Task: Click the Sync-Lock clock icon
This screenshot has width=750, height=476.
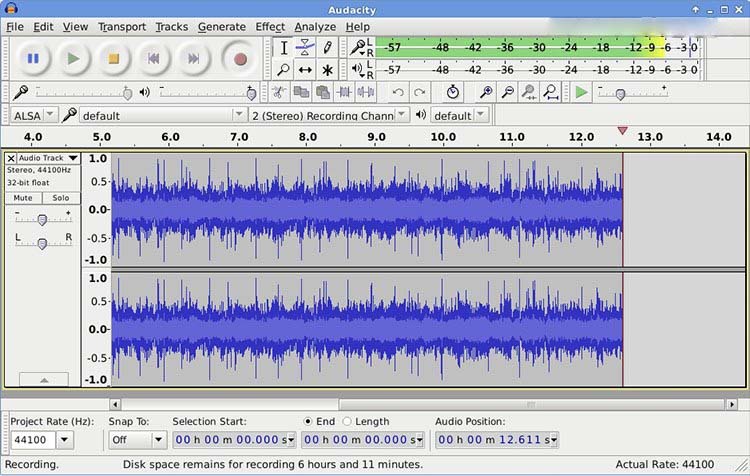Action: (x=452, y=92)
